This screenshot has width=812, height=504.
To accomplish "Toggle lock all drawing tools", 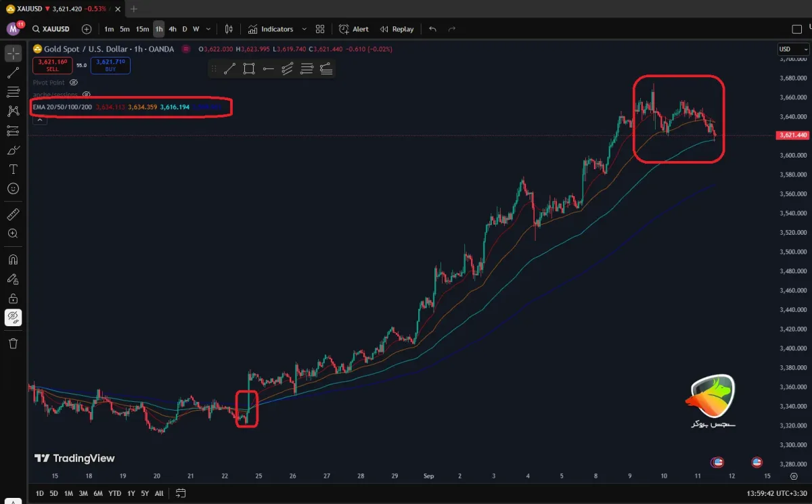I will click(x=13, y=298).
